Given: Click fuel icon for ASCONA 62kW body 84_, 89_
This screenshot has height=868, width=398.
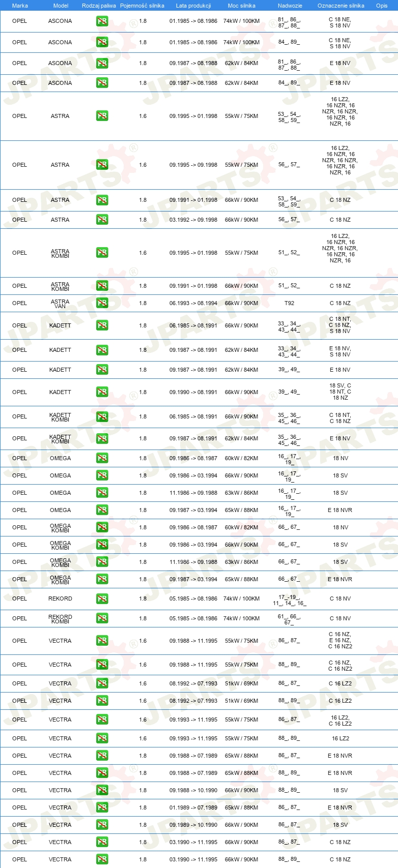Looking at the screenshot, I should pyautogui.click(x=102, y=83).
